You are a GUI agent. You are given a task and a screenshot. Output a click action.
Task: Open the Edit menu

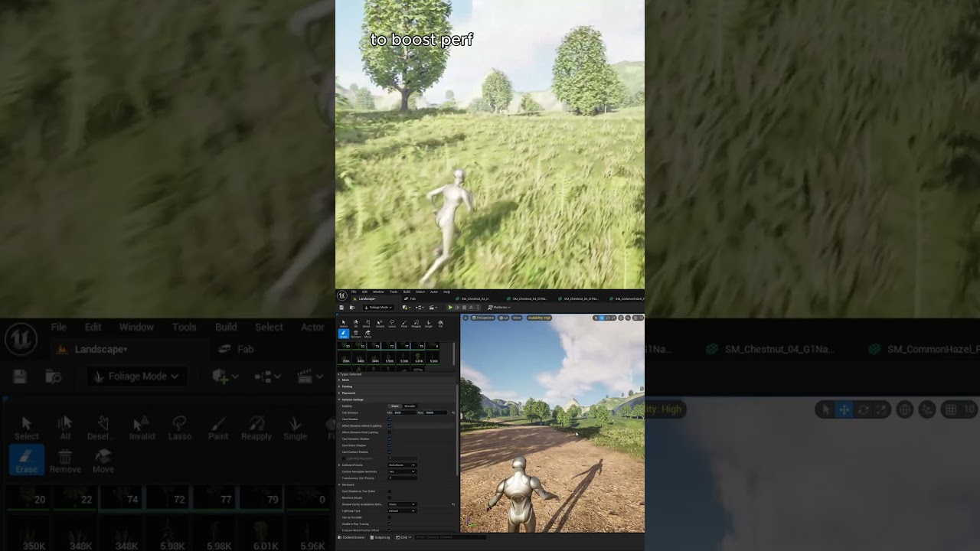coord(364,292)
